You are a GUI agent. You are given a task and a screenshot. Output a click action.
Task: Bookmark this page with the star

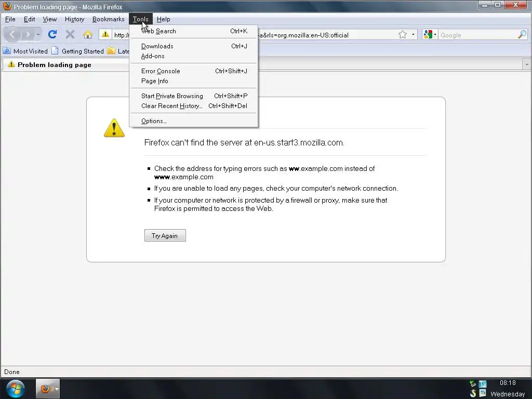tap(403, 35)
